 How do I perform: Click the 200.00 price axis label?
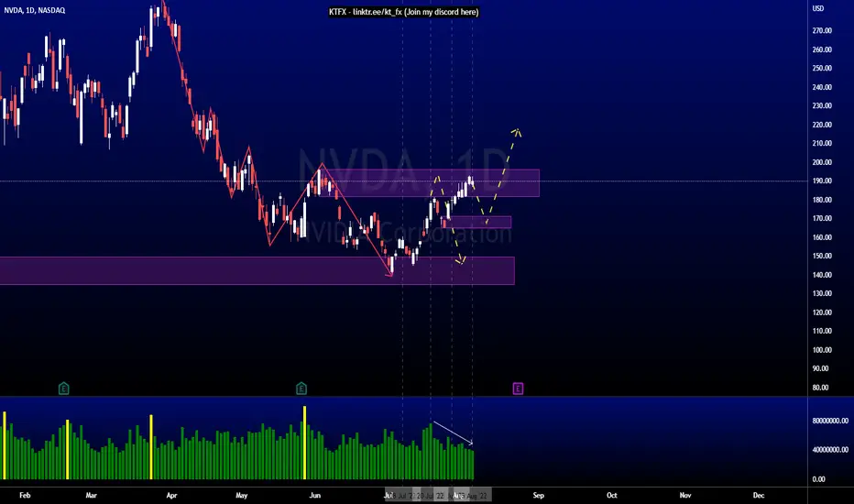tap(822, 162)
